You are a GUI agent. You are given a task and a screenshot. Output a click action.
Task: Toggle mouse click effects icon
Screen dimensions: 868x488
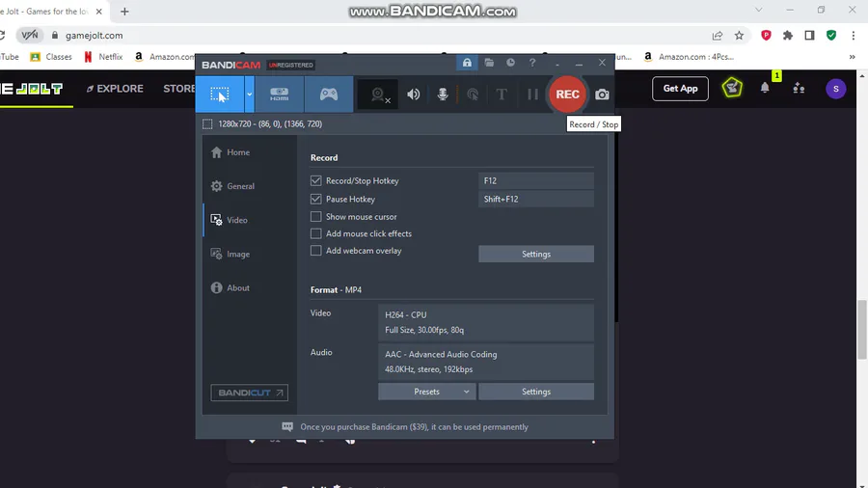click(x=473, y=95)
